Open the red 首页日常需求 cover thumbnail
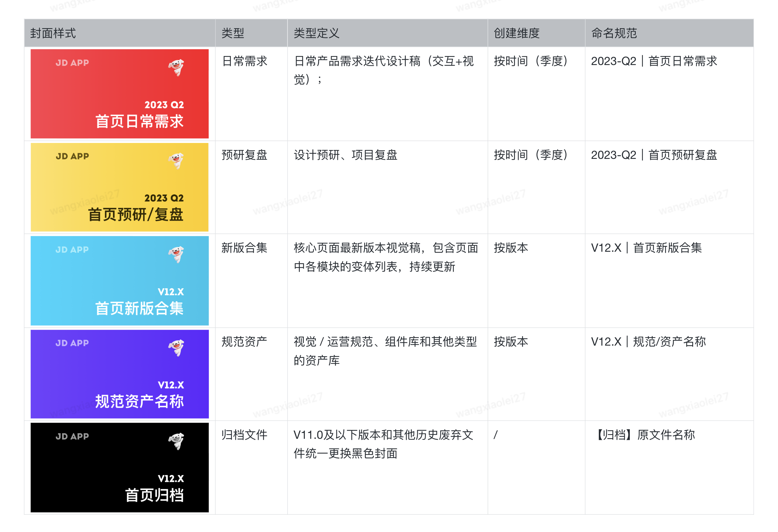The width and height of the screenshot is (778, 532). point(119,94)
